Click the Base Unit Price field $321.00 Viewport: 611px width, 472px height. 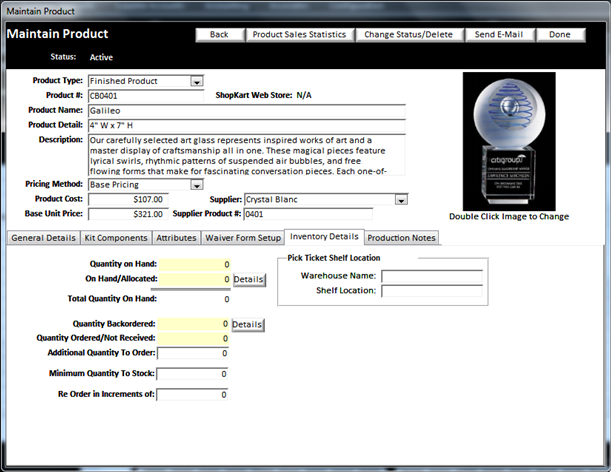(x=128, y=214)
